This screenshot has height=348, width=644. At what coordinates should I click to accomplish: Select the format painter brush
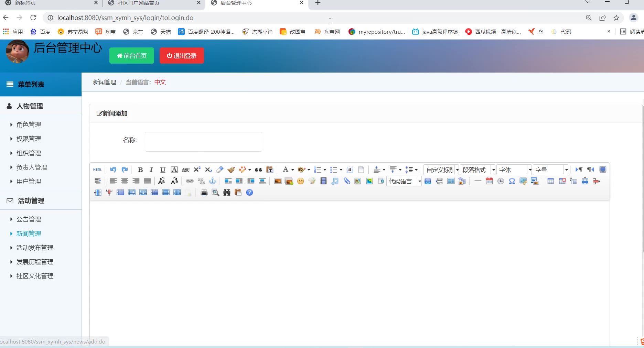(x=231, y=170)
